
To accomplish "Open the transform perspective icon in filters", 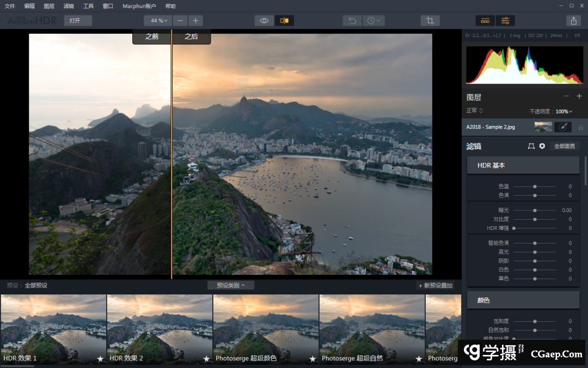I will click(531, 146).
